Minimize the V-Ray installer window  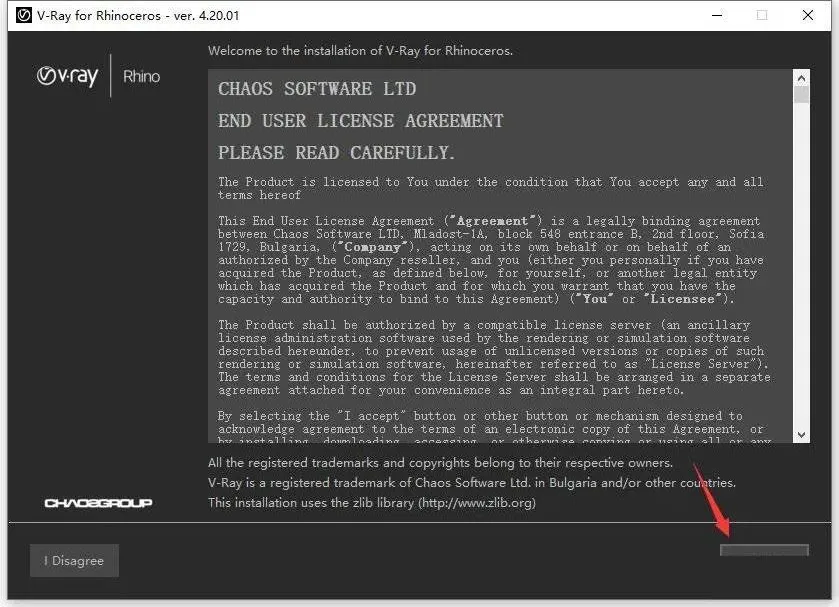(717, 15)
